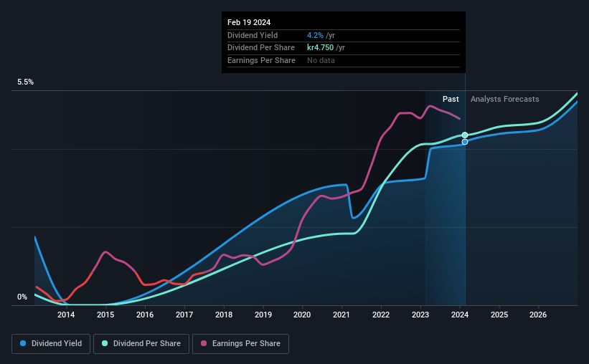Click the 2015 x-axis label
Image resolution: width=589 pixels, height=364 pixels.
click(105, 315)
